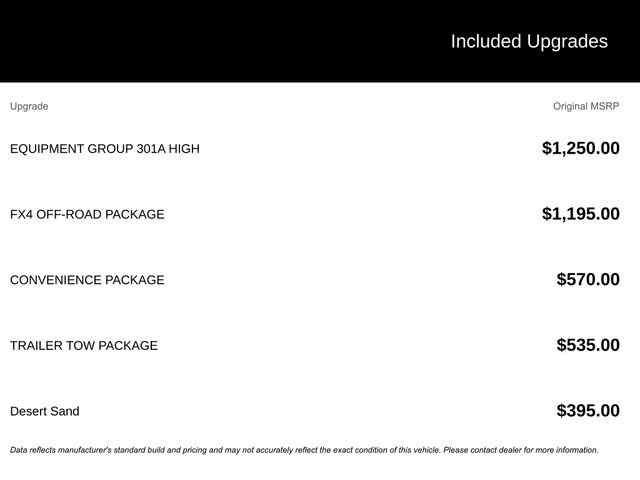Click the $395.00 price
Viewport: 640px width, 480px height.
pyautogui.click(x=588, y=411)
